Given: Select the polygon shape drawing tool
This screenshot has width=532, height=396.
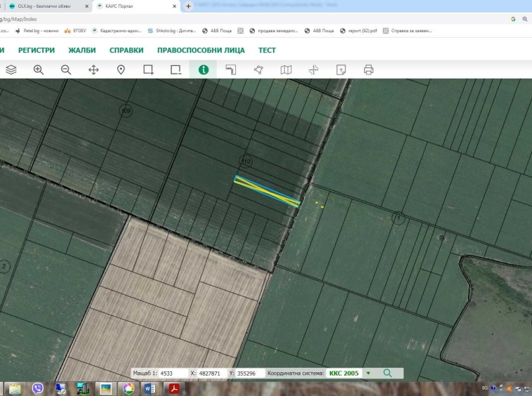Looking at the screenshot, I should tap(258, 70).
